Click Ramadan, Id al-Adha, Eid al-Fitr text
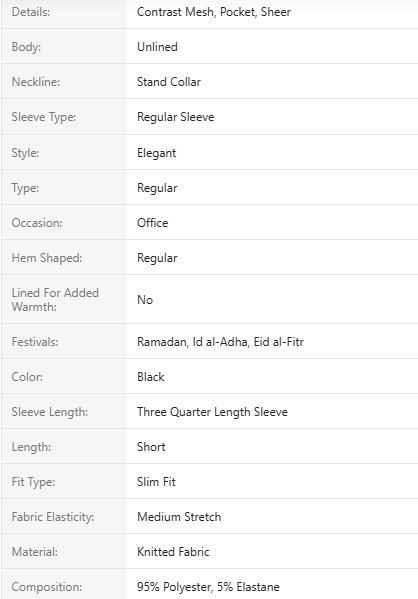 220,342
